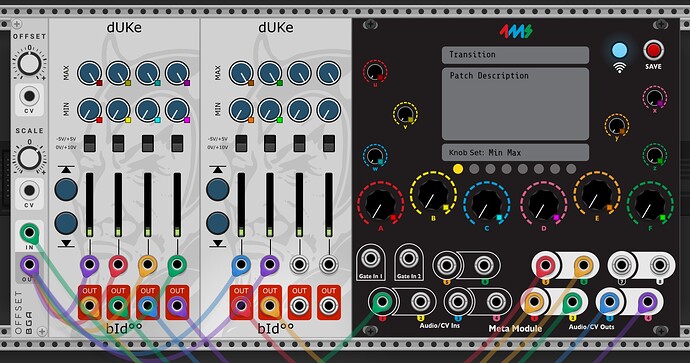Viewport: 690px width, 363px height.
Task: Click MAX knob with orange marker, right dUKe
Action: (241, 73)
